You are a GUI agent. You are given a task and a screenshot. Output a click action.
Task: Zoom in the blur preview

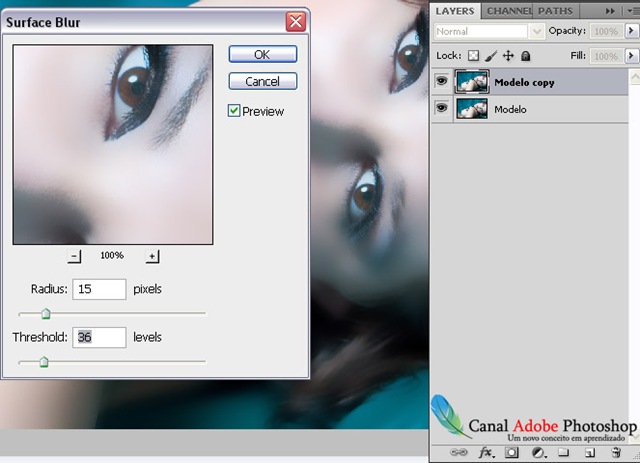(x=152, y=256)
